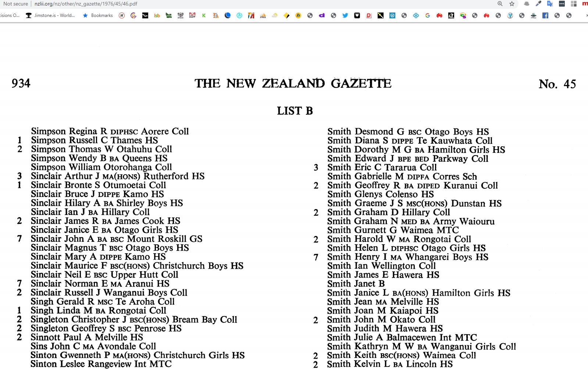The width and height of the screenshot is (588, 369).
Task: Open the Jimstone.is - World bookmark
Action: point(50,15)
